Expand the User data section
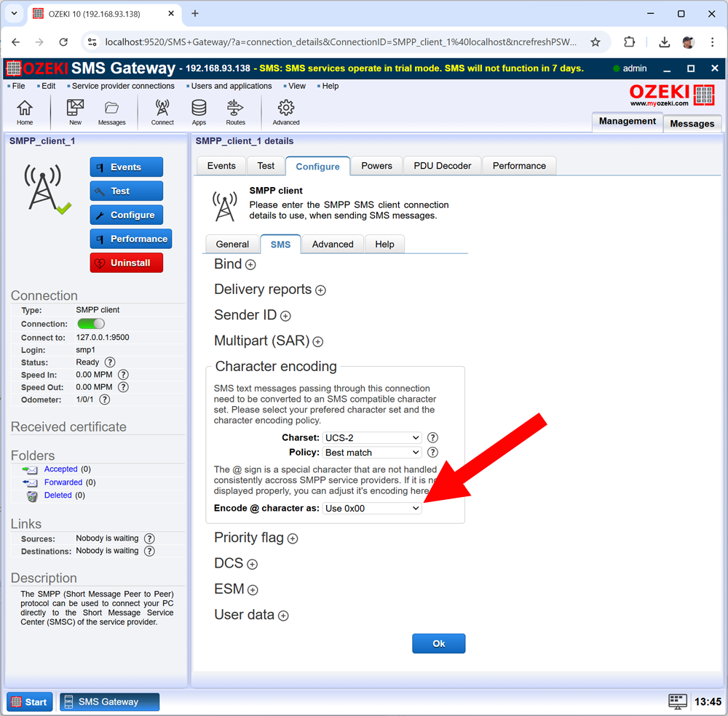The image size is (728, 716). (x=283, y=616)
